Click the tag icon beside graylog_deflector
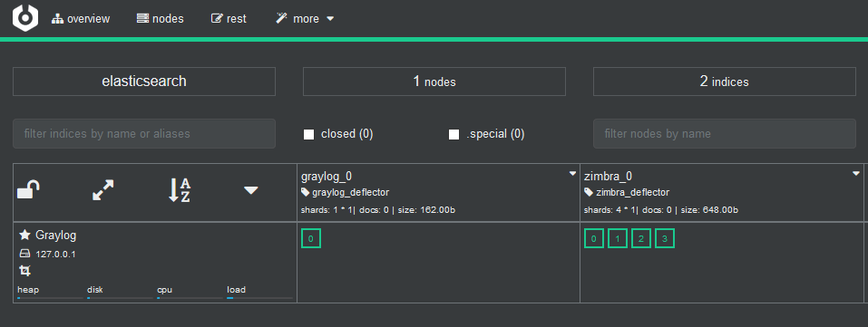Image resolution: width=868 pixels, height=327 pixels. click(x=305, y=193)
